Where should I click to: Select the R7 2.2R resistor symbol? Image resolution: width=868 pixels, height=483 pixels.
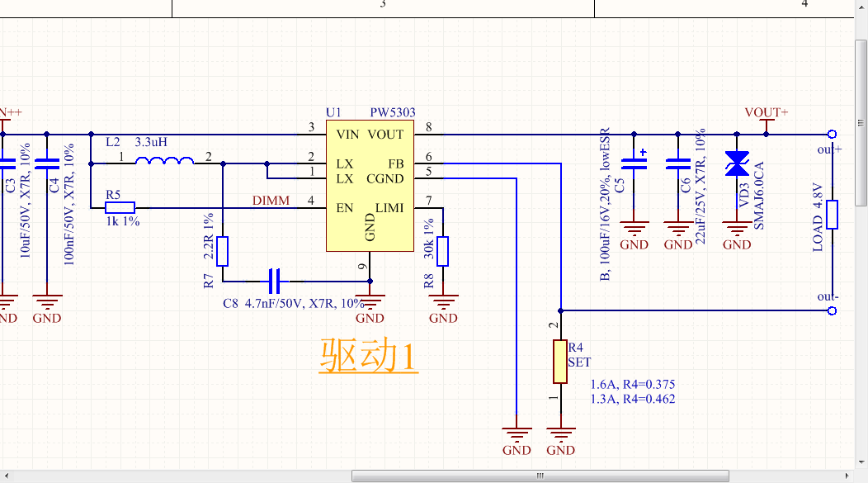(x=223, y=251)
